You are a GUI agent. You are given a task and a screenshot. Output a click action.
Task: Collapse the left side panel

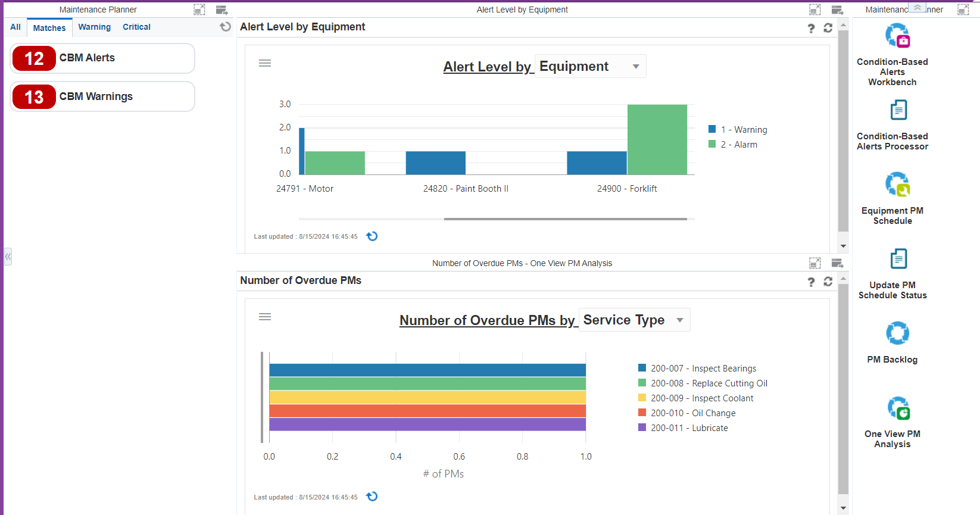8,257
